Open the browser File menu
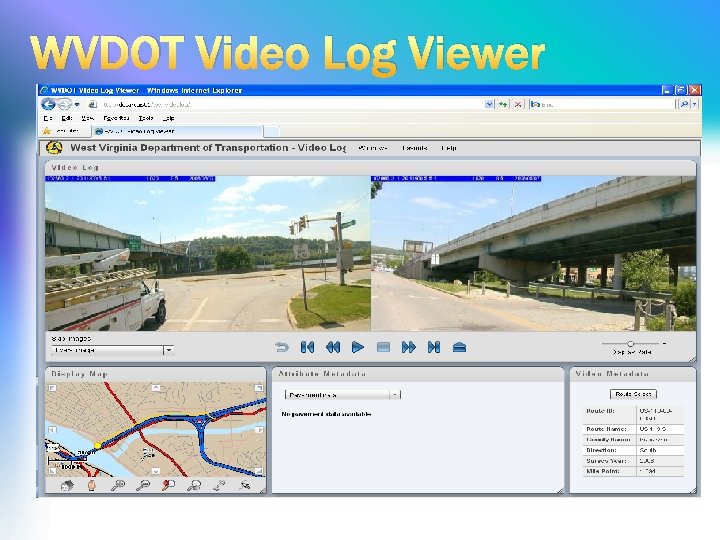Screen dimensions: 720x540 click(x=48, y=118)
